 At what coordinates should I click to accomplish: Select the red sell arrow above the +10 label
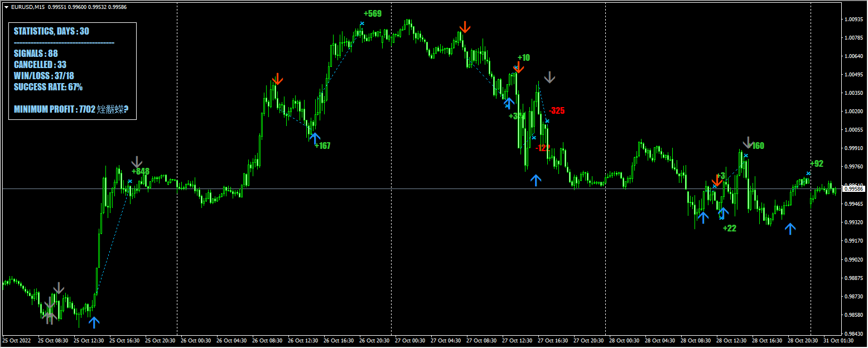tap(519, 67)
